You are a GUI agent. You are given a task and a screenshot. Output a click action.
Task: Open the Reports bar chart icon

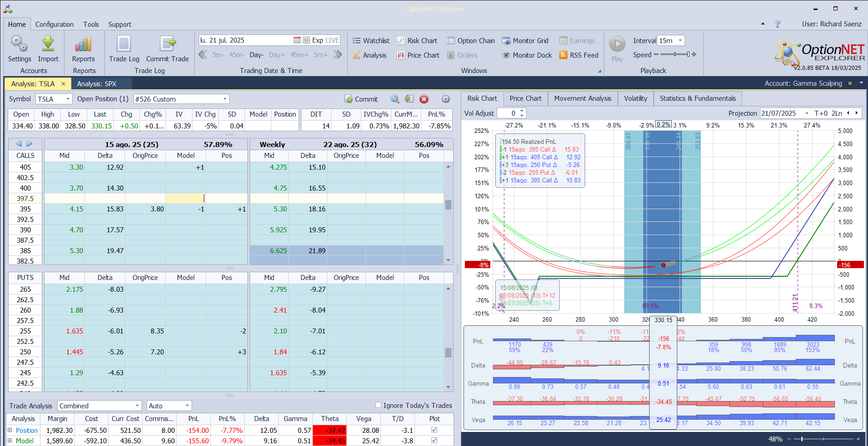point(84,44)
